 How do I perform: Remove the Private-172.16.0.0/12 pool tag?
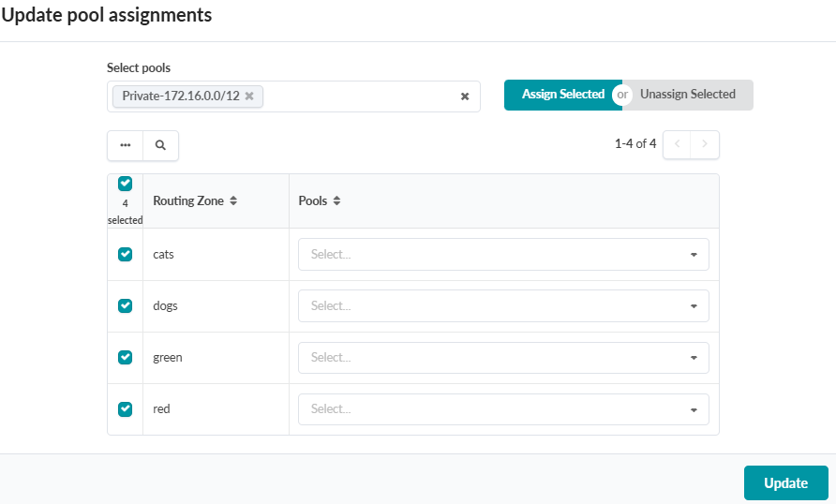[x=249, y=96]
